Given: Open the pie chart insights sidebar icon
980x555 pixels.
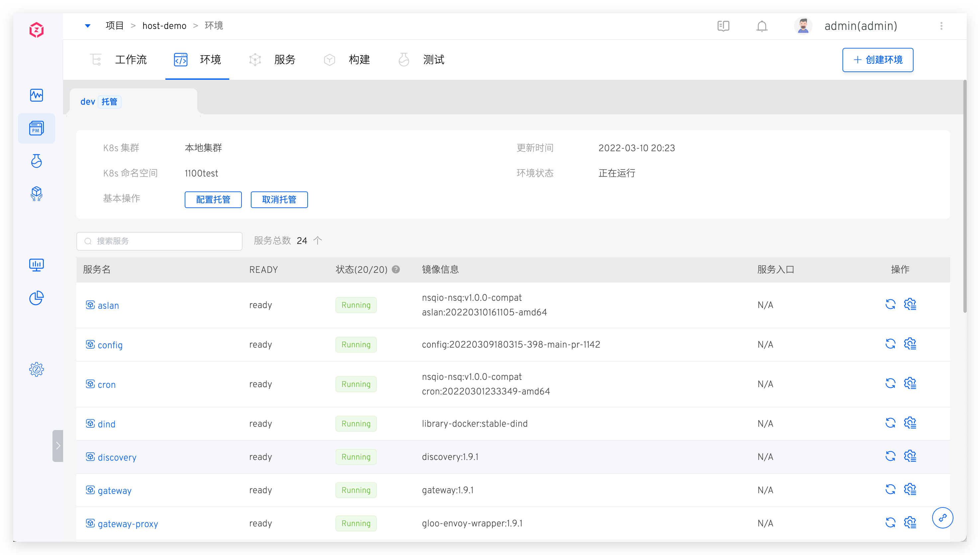Looking at the screenshot, I should (x=37, y=298).
